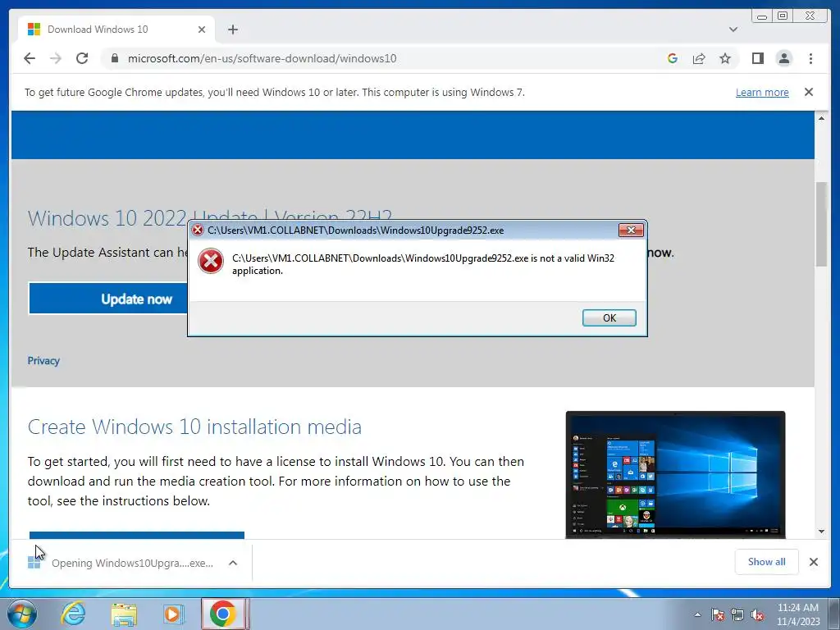
Task: Click the Chrome taskbar icon
Action: click(223, 614)
